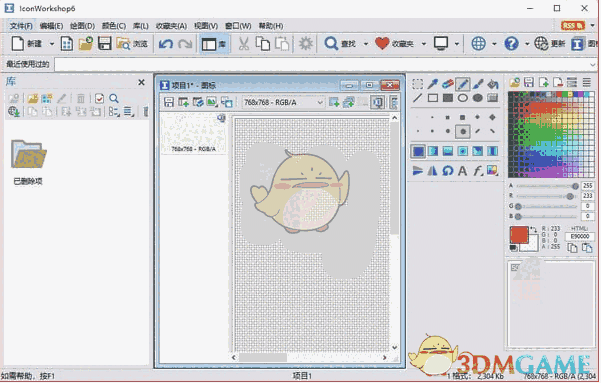
Task: Open the 视图(V) menu
Action: 206,26
